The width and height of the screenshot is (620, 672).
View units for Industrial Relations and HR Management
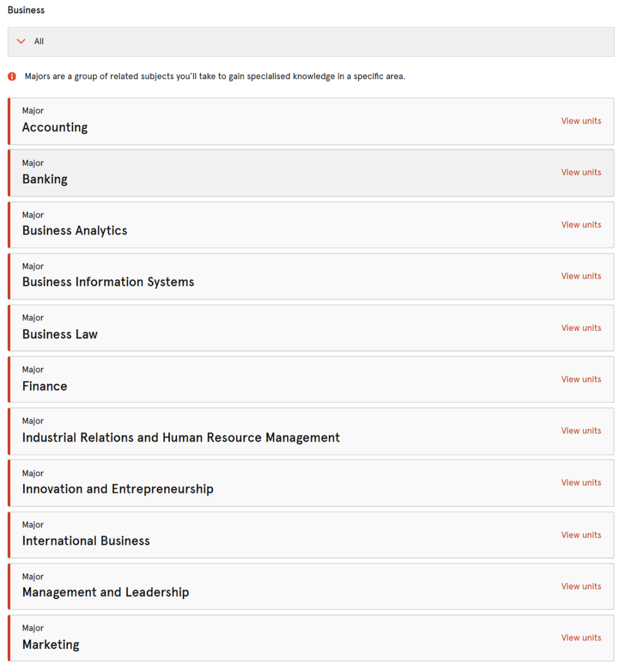pos(580,431)
